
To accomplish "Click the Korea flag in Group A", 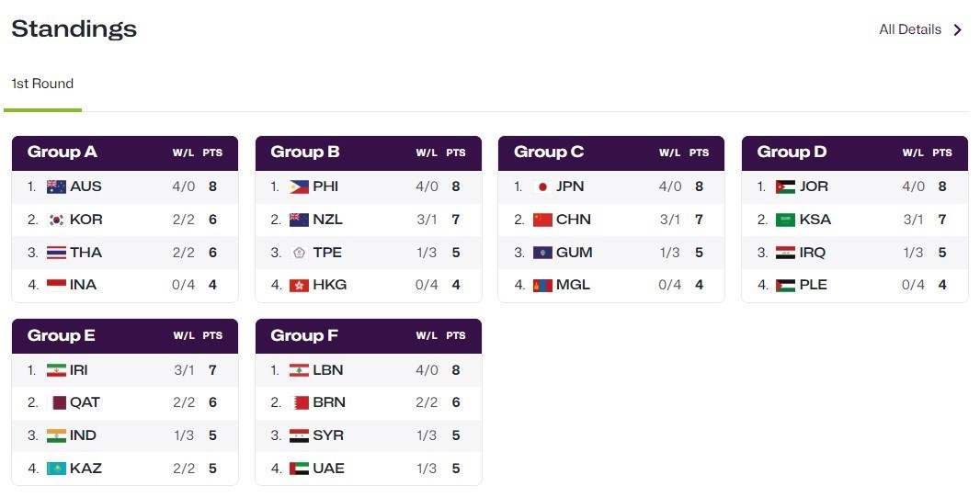I will click(56, 220).
